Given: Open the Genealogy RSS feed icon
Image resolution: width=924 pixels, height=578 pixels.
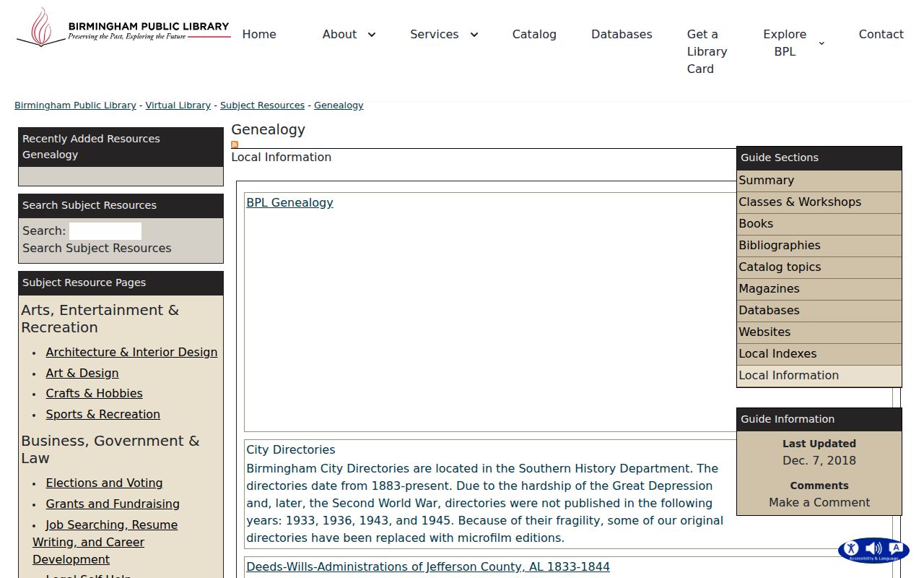Looking at the screenshot, I should point(235,144).
